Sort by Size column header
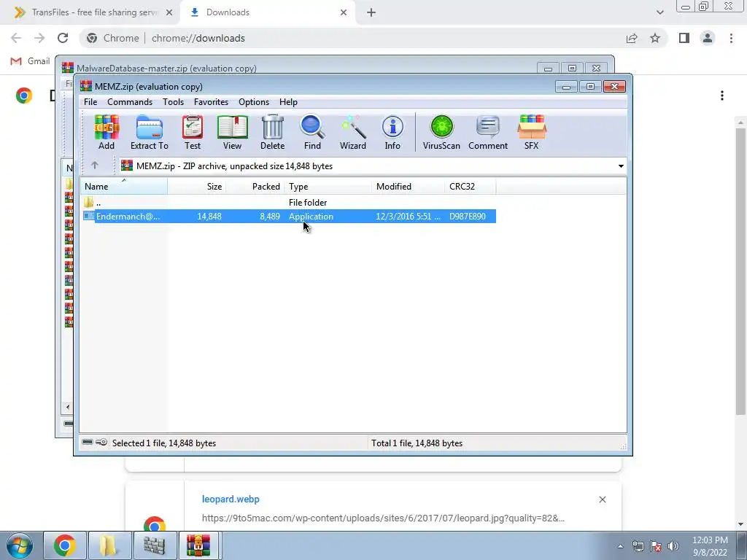The height and width of the screenshot is (560, 747). coord(196,186)
